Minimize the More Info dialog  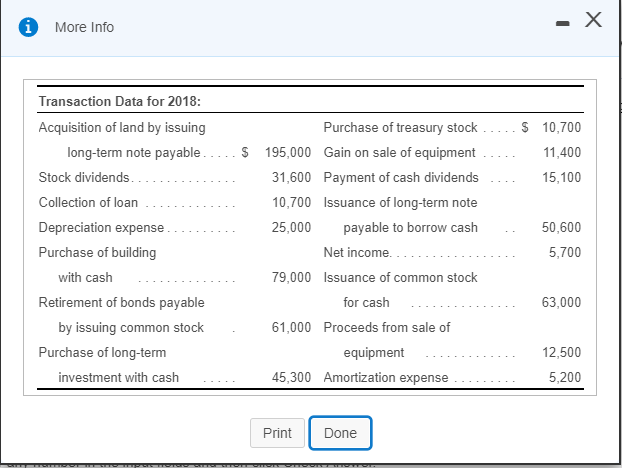pyautogui.click(x=562, y=24)
